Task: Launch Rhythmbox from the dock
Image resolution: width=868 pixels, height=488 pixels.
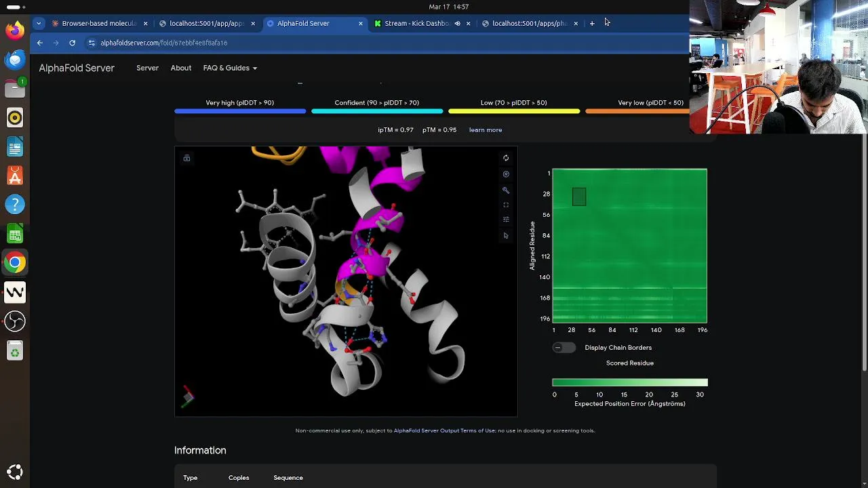Action: [15, 117]
